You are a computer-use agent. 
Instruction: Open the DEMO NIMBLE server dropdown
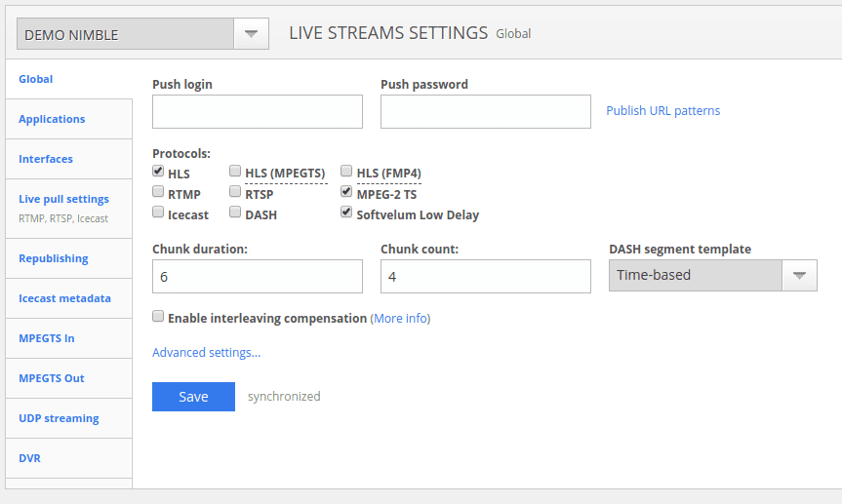250,34
